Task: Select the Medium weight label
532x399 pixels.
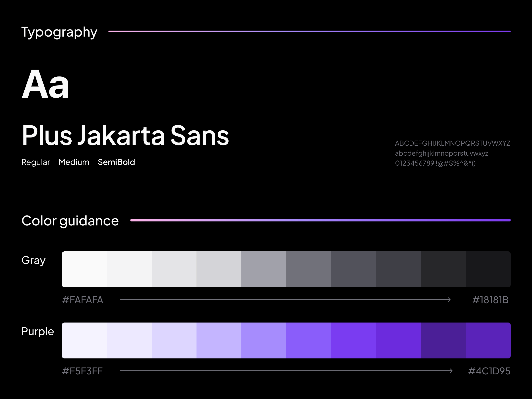Action: point(74,162)
